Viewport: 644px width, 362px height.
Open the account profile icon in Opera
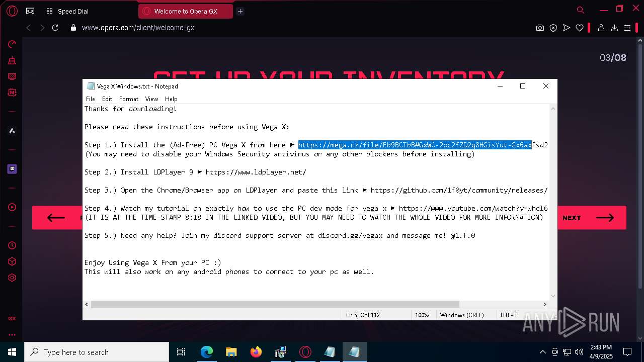click(601, 28)
